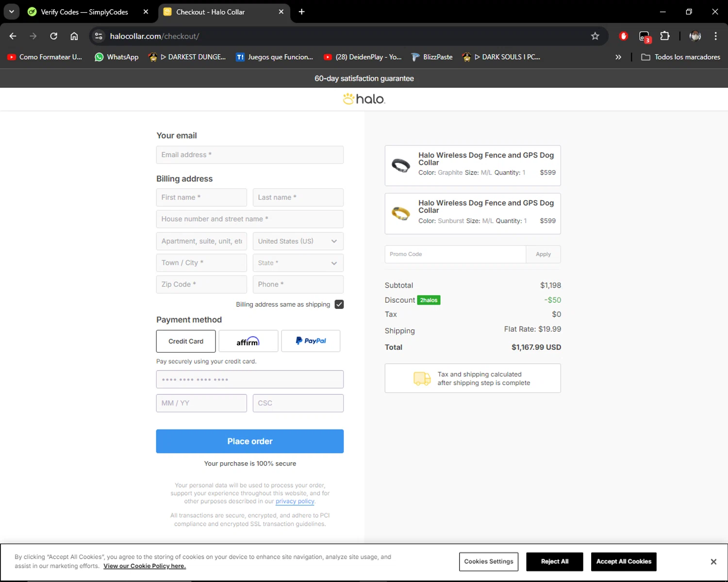728x582 pixels.
Task: Click the 60-day satisfaction guarantee banner
Action: pyautogui.click(x=364, y=79)
